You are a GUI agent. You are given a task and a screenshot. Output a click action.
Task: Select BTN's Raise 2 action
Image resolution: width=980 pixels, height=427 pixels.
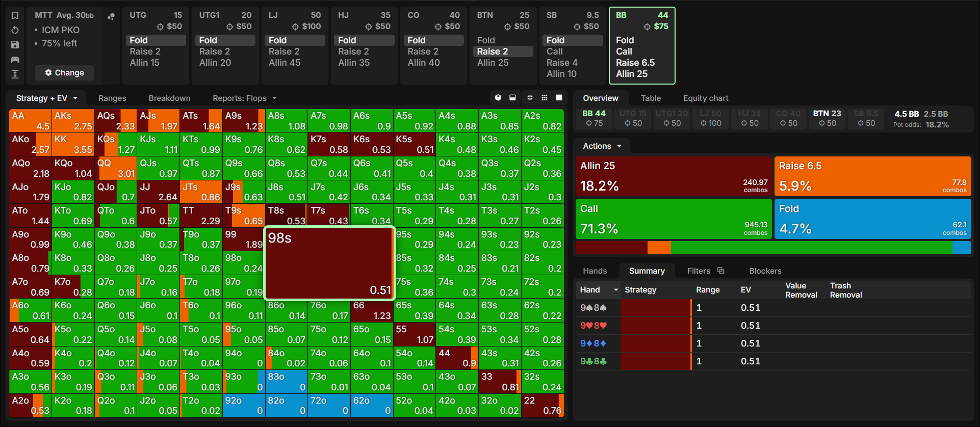[503, 51]
